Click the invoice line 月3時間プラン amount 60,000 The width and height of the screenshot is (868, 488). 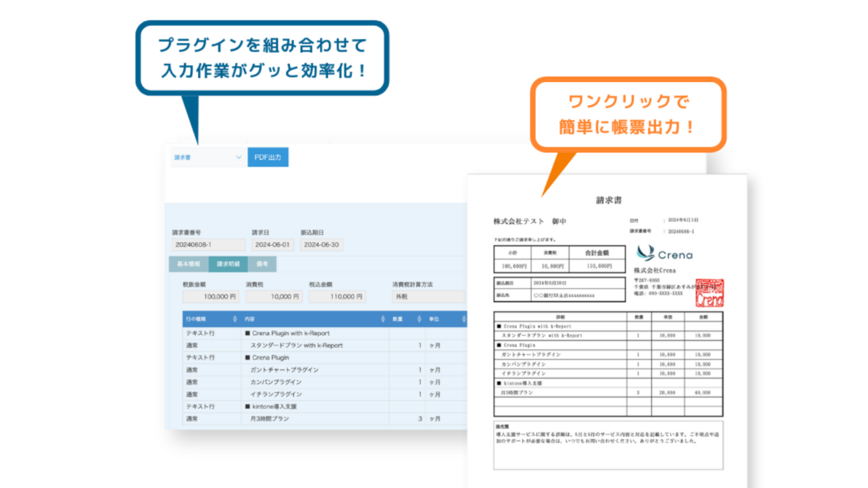point(703,393)
